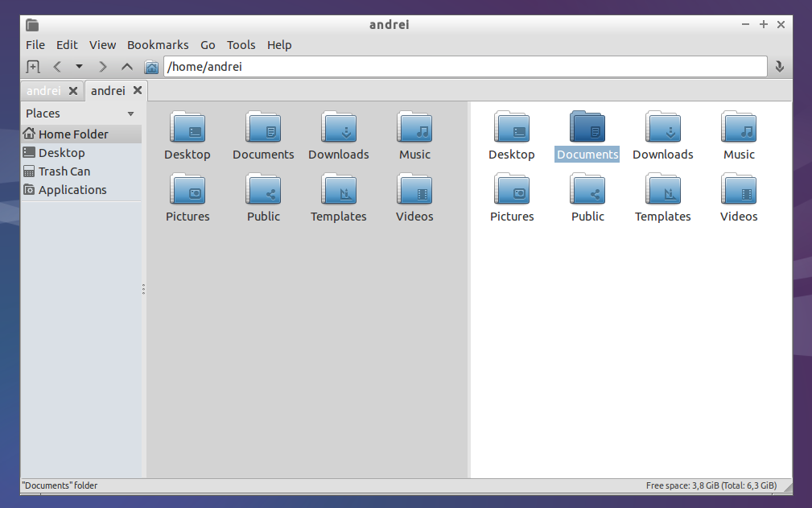Image resolution: width=812 pixels, height=508 pixels.
Task: Open the Tools menu
Action: (241, 45)
